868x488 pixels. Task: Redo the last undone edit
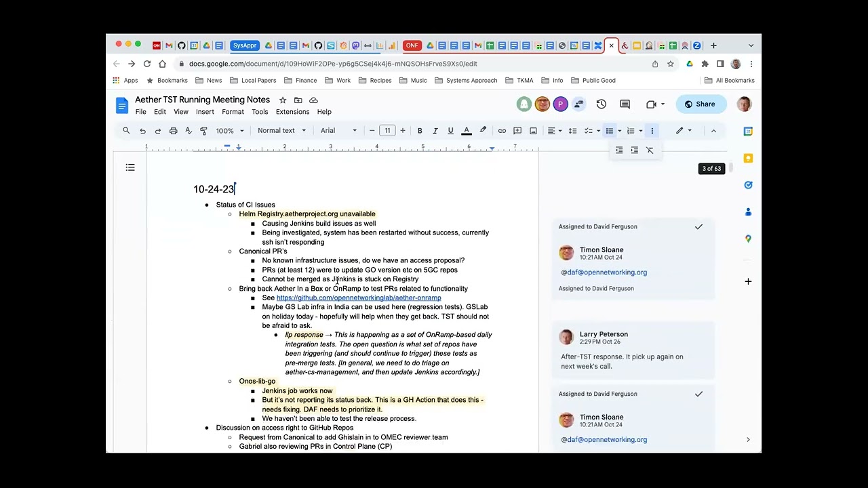tap(158, 131)
